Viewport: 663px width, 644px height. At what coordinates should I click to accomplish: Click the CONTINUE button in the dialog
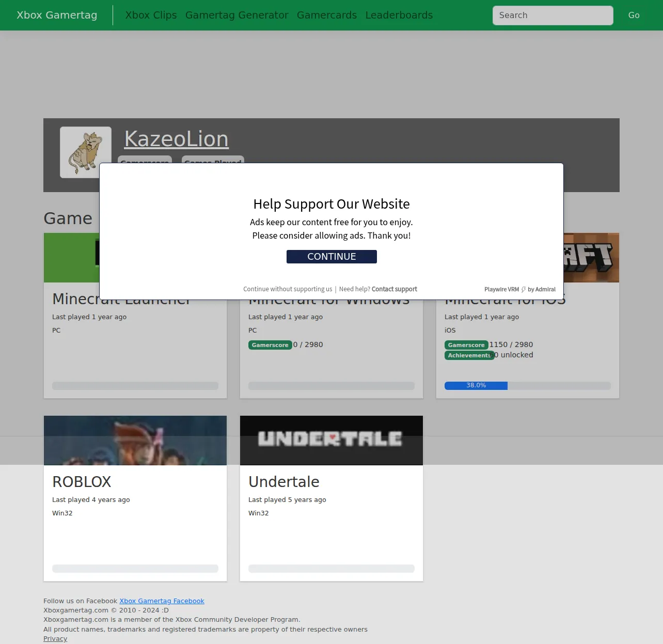(x=331, y=257)
